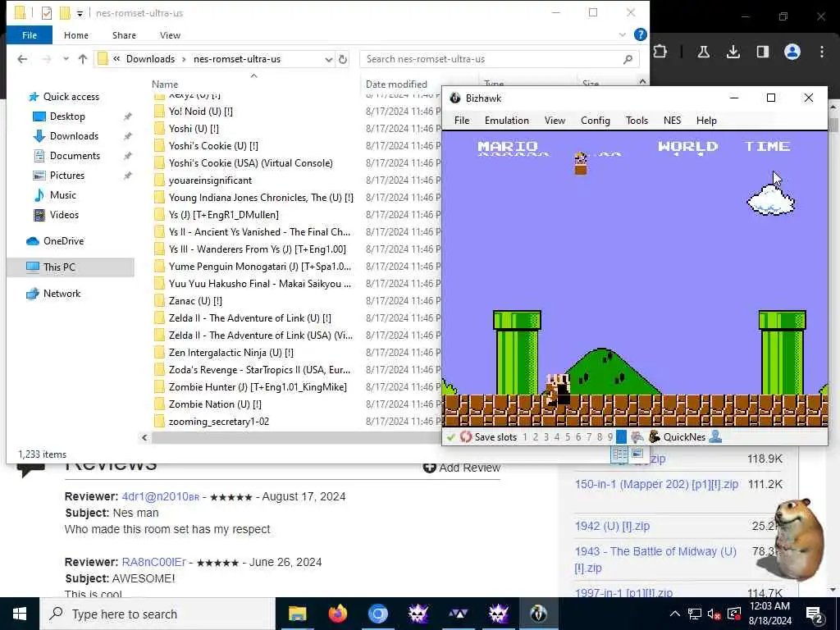Open the browser three-dot menu
Image resolution: width=840 pixels, height=630 pixels.
click(822, 52)
